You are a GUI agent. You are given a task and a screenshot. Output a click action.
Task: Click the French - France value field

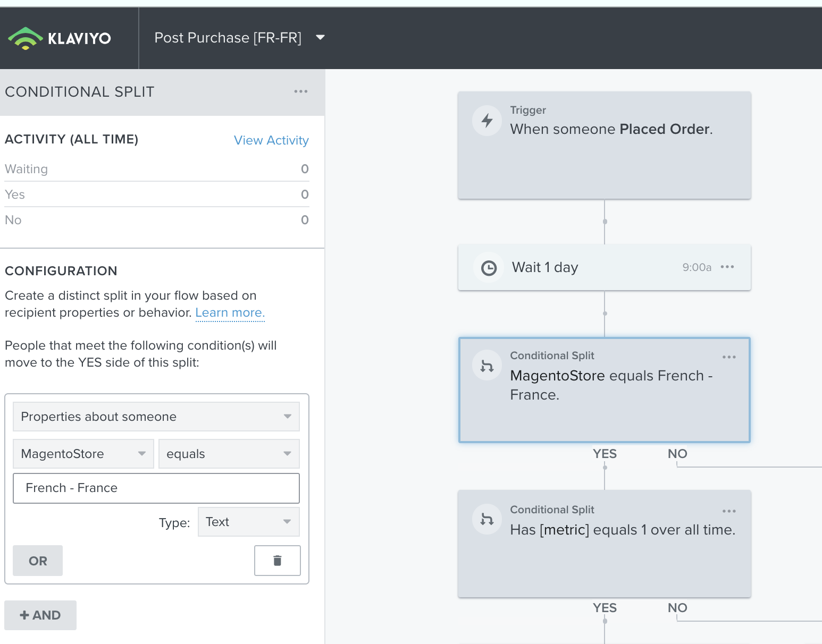pyautogui.click(x=156, y=488)
